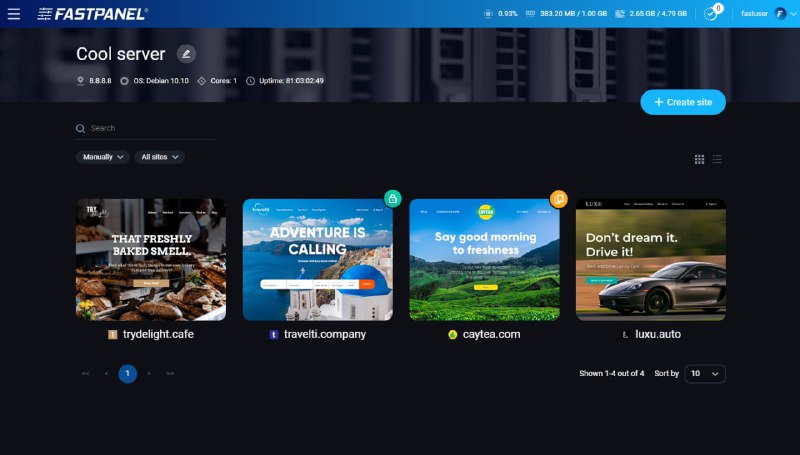Viewport: 800px width, 455px height.
Task: Open the All sites filter dropdown
Action: pos(160,157)
